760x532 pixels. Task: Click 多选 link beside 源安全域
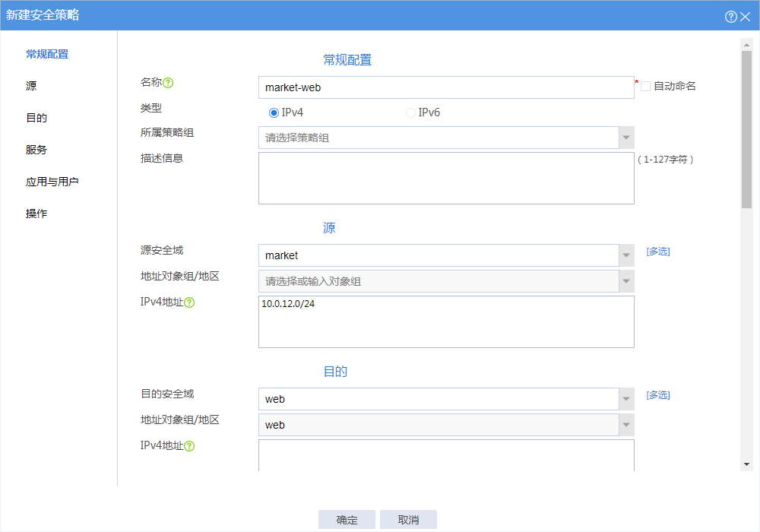pos(658,252)
